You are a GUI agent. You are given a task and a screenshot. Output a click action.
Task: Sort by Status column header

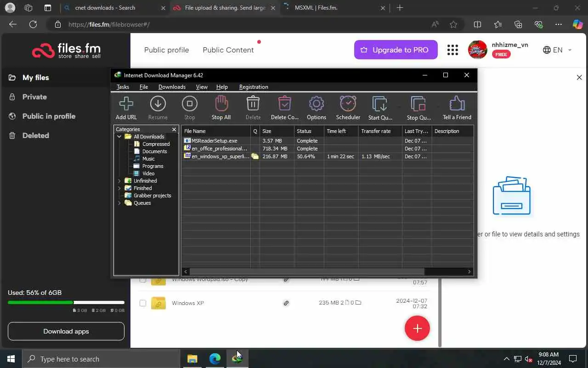tap(309, 131)
